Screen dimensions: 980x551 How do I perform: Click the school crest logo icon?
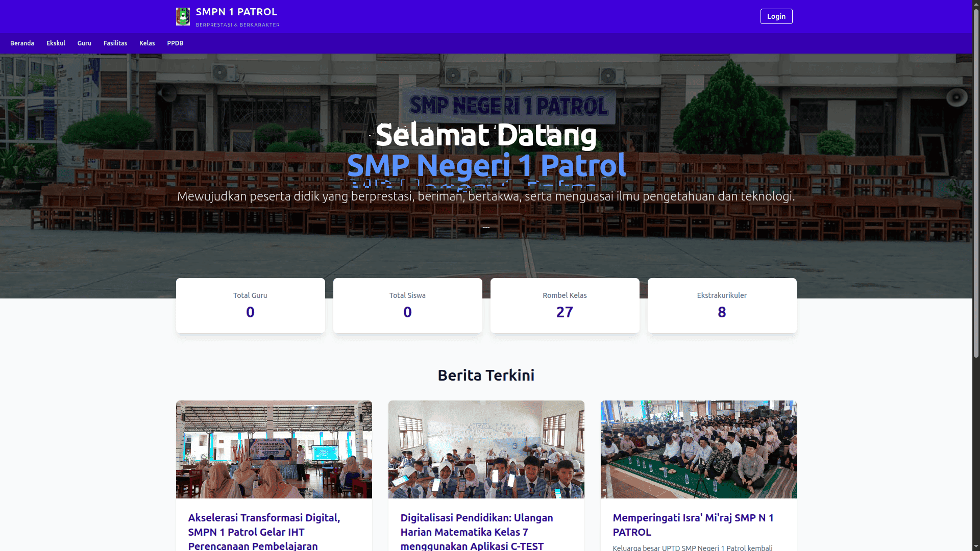tap(183, 17)
